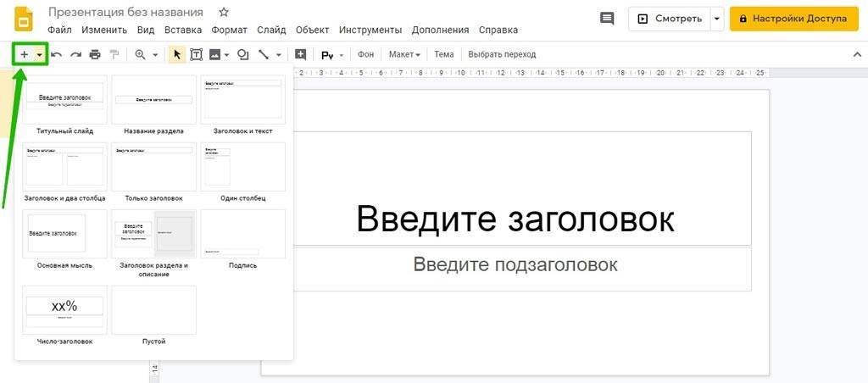This screenshot has width=868, height=383.
Task: Select the text box tool
Action: point(197,54)
